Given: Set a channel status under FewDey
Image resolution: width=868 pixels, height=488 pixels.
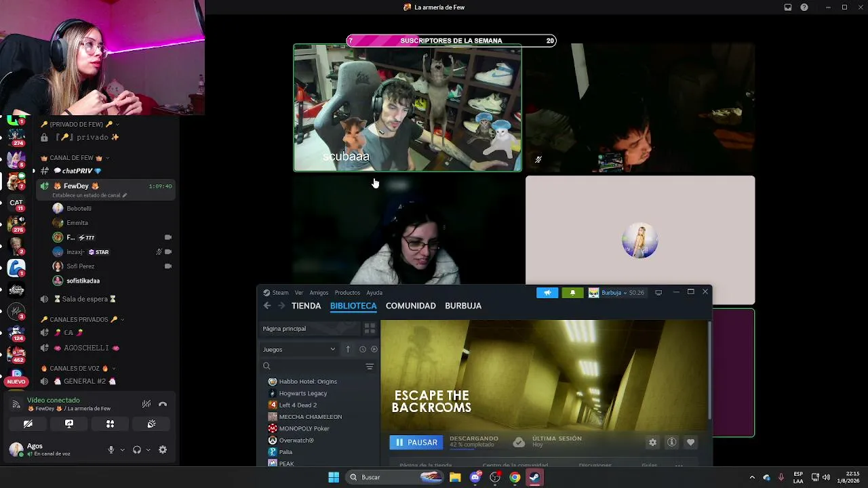Looking at the screenshot, I should 90,195.
